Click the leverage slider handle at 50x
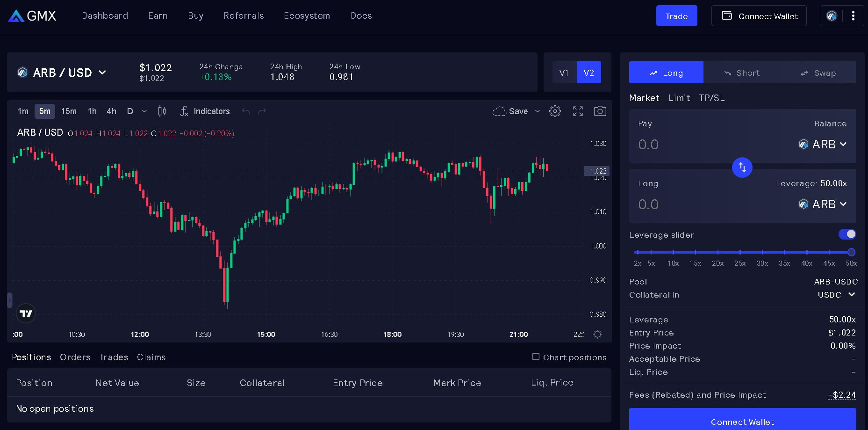The height and width of the screenshot is (430, 868). pos(851,252)
